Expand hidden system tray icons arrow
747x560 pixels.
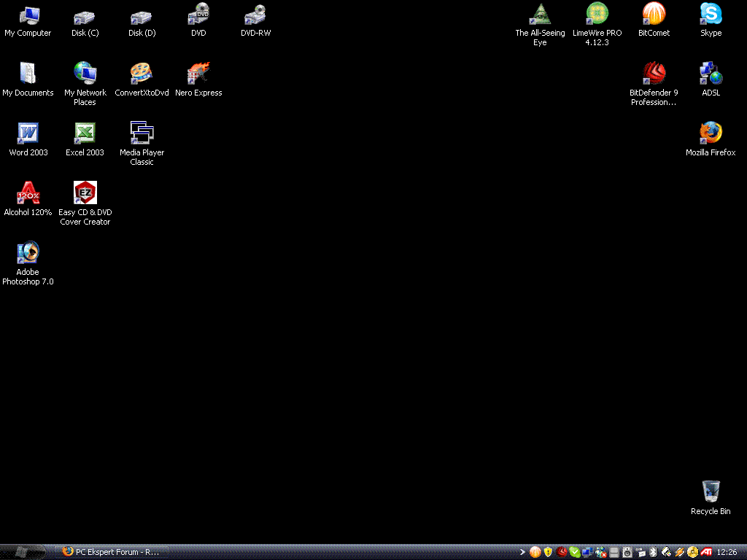[x=522, y=552]
